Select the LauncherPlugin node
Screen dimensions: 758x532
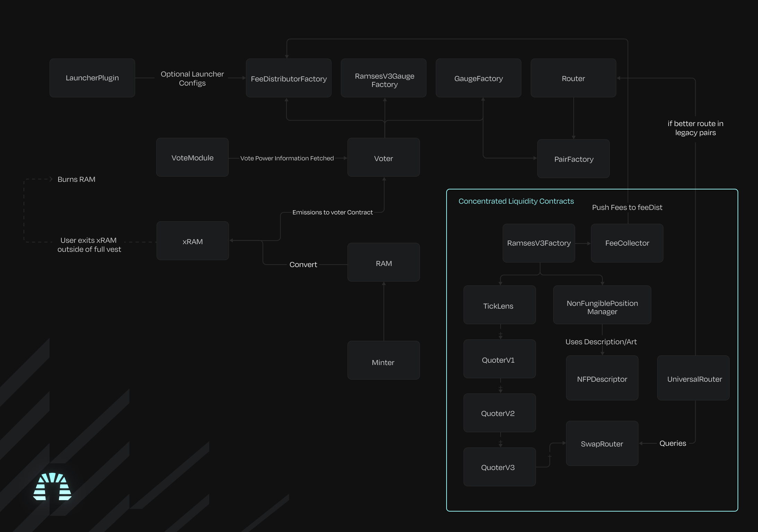point(92,78)
